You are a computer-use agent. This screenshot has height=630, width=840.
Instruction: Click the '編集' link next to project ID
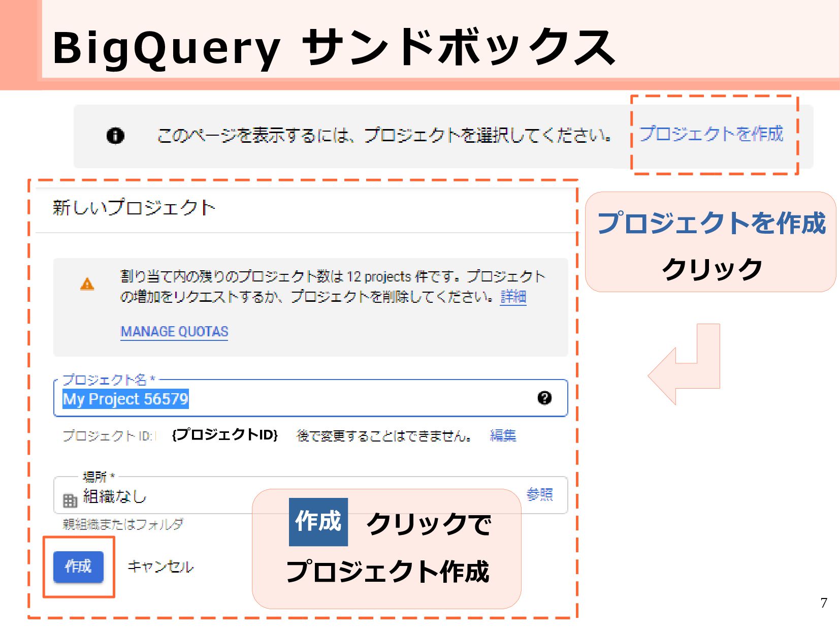pos(503,435)
